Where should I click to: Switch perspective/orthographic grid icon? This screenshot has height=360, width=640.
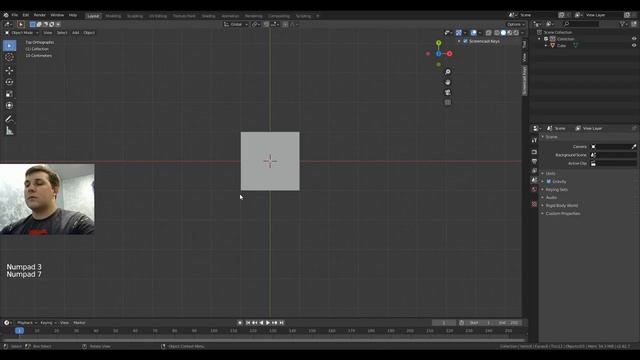point(448,102)
